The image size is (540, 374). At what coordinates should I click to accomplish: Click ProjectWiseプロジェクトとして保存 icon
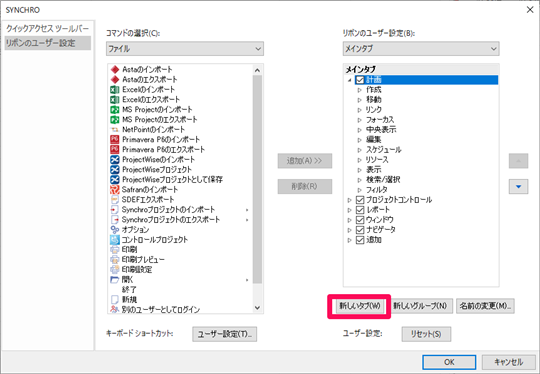tap(115, 180)
